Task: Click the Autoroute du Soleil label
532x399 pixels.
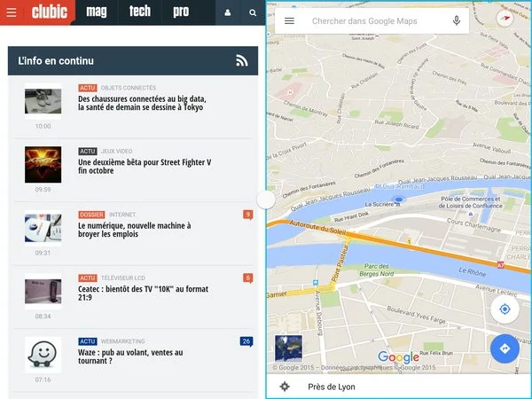Action: pyautogui.click(x=317, y=228)
